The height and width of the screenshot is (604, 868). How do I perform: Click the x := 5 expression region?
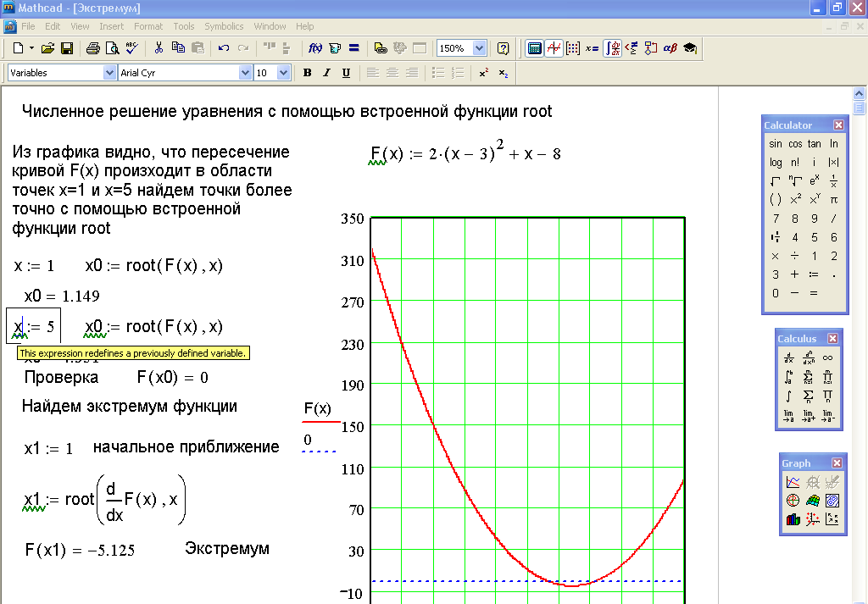click(33, 326)
